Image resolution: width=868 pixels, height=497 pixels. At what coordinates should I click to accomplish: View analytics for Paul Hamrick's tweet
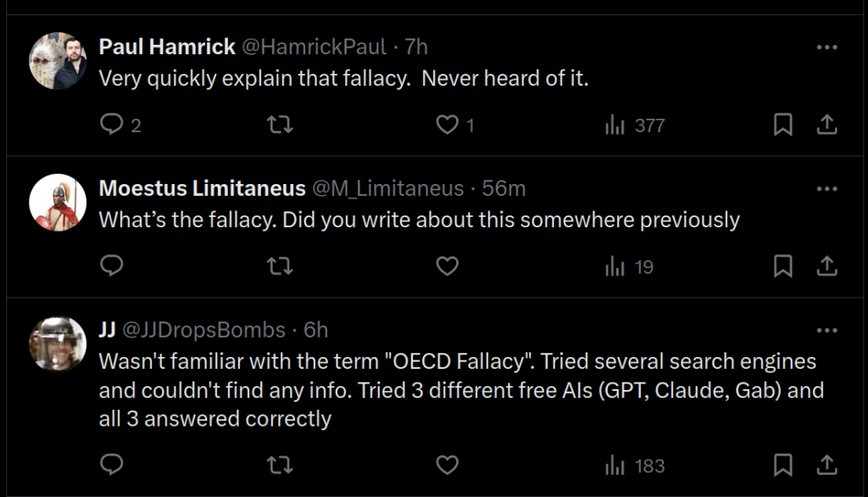tap(634, 126)
